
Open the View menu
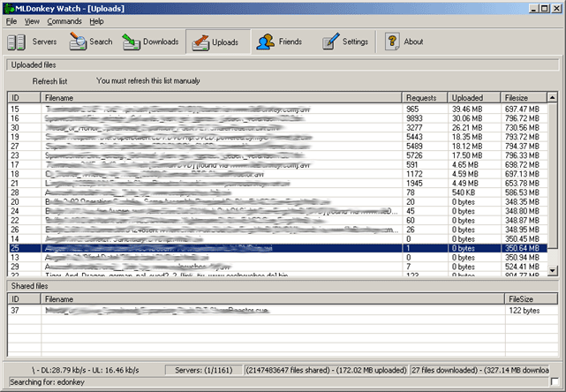(x=32, y=20)
